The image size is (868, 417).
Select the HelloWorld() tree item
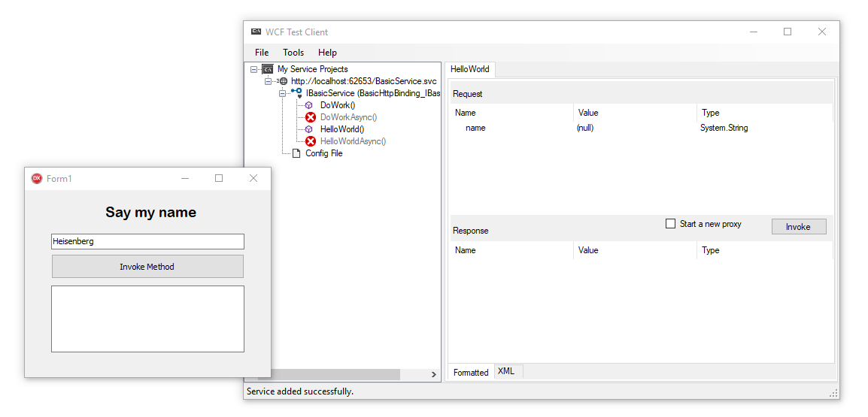tap(342, 129)
